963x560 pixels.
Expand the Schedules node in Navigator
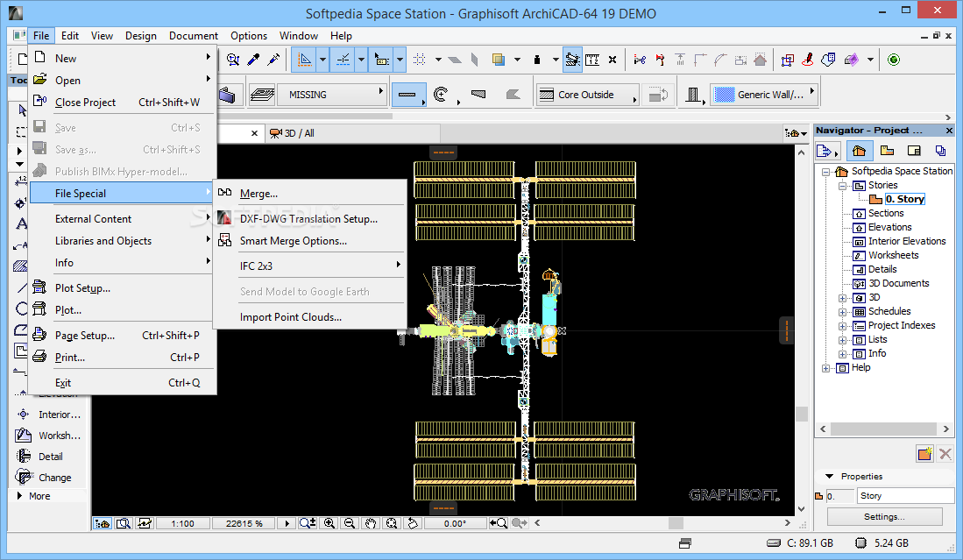click(842, 312)
